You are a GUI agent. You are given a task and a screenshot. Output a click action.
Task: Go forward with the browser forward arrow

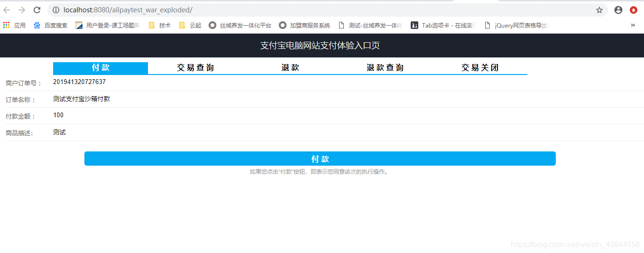point(22,10)
